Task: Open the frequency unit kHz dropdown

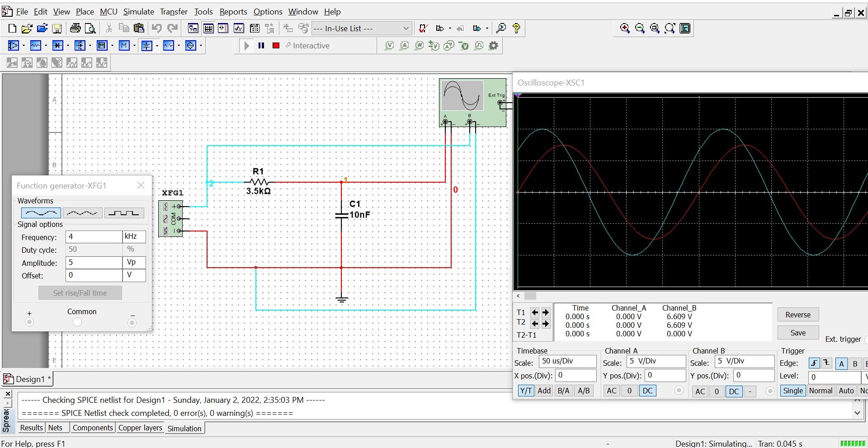Action: (134, 236)
